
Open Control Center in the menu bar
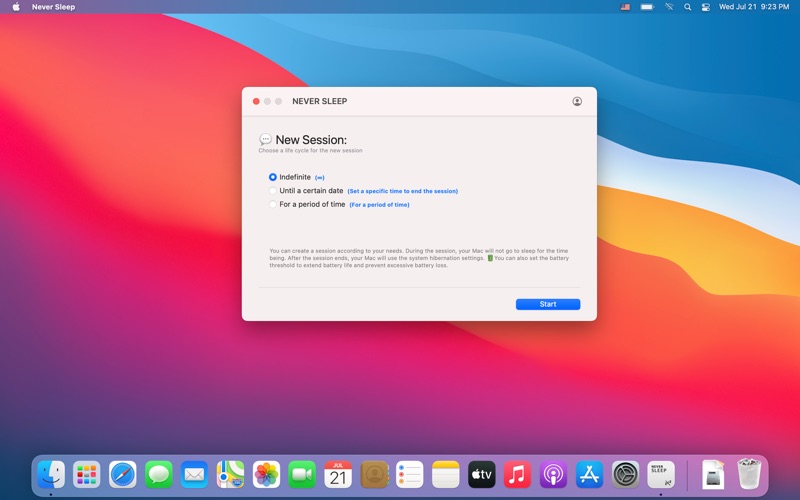706,7
